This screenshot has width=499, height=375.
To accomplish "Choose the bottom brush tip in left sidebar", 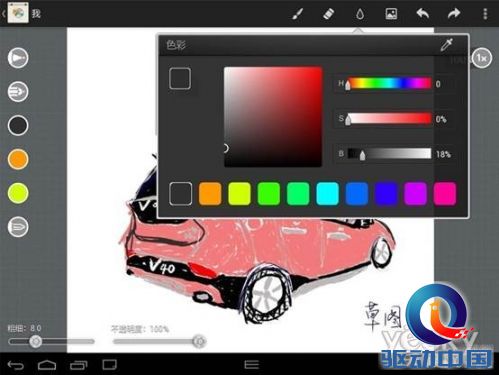I will [x=18, y=227].
